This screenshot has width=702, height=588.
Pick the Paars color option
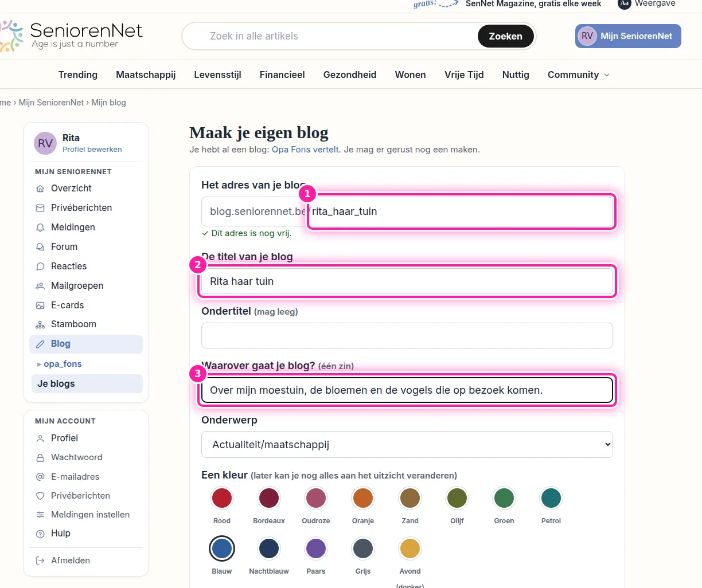[x=316, y=548]
